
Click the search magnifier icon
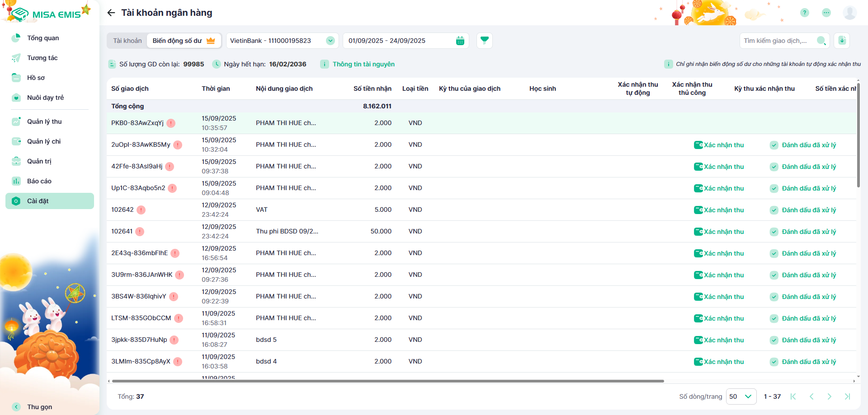[821, 41]
